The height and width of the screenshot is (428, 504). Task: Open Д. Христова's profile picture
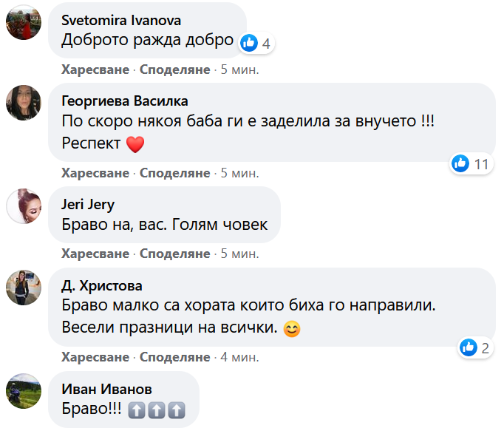24,287
